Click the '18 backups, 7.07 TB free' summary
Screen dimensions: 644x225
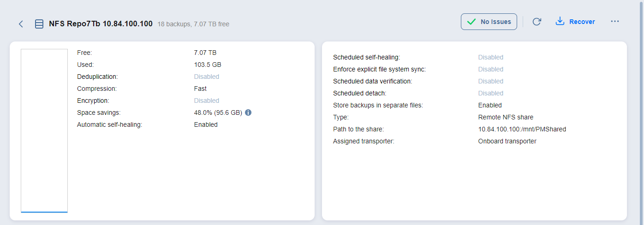[x=193, y=24]
